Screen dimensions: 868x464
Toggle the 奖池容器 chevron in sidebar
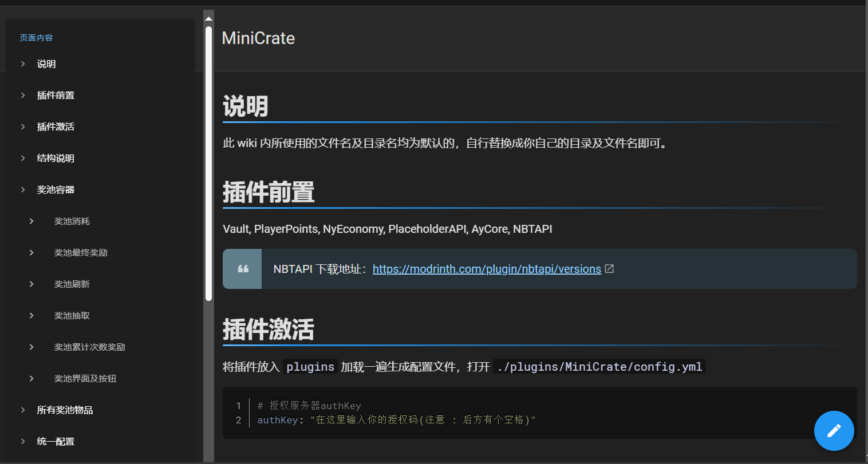pyautogui.click(x=23, y=190)
